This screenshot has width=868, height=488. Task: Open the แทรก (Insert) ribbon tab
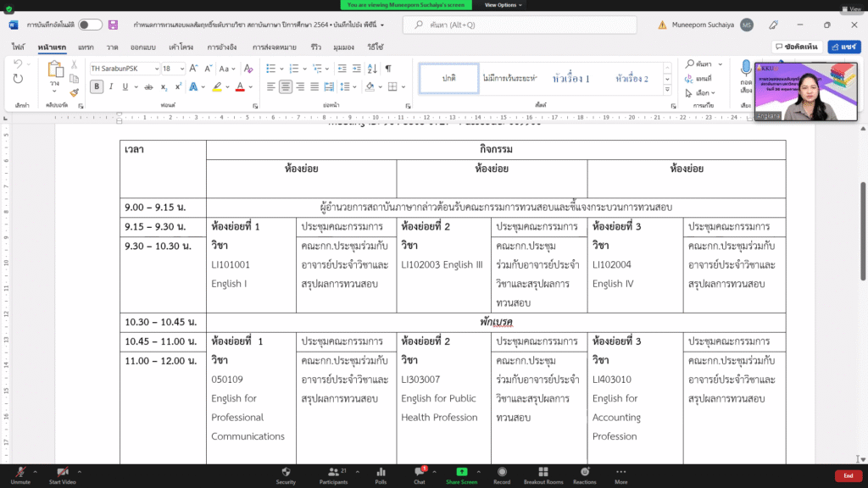click(x=86, y=47)
